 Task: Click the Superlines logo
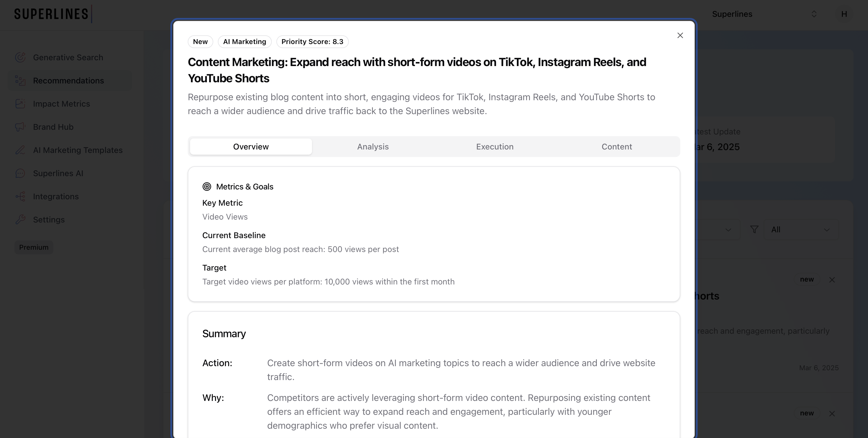click(x=52, y=14)
